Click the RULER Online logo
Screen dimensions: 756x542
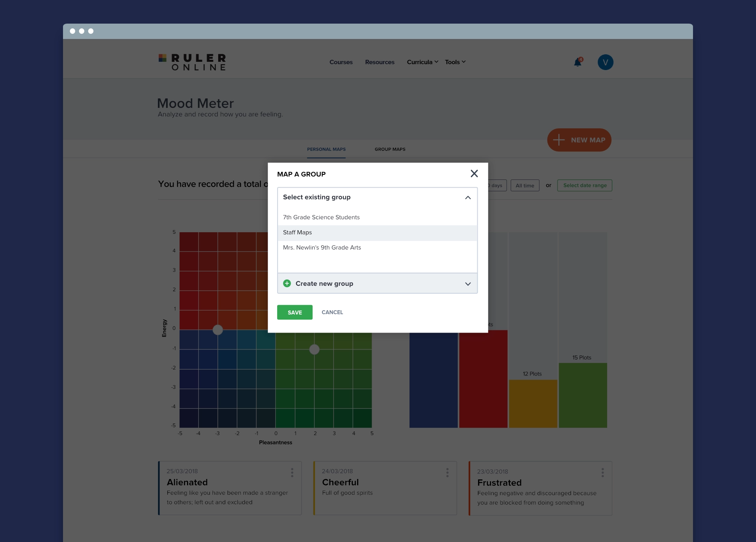(x=192, y=62)
